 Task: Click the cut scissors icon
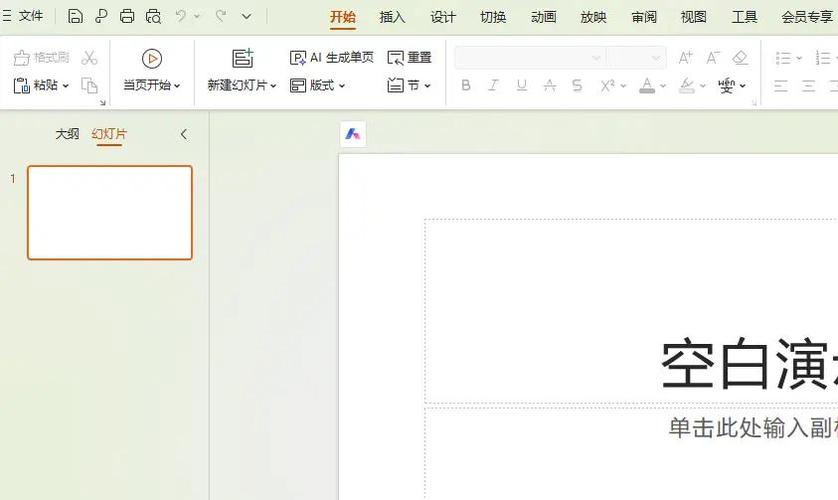[89, 57]
